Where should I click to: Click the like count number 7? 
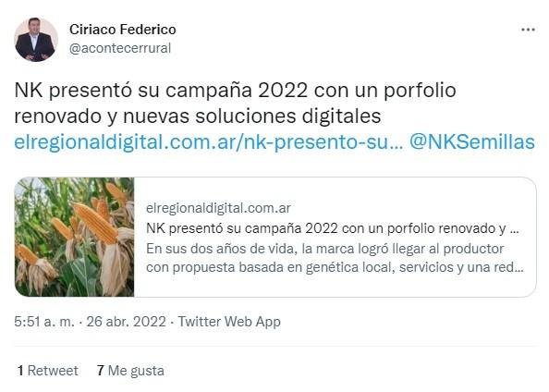[x=101, y=371]
